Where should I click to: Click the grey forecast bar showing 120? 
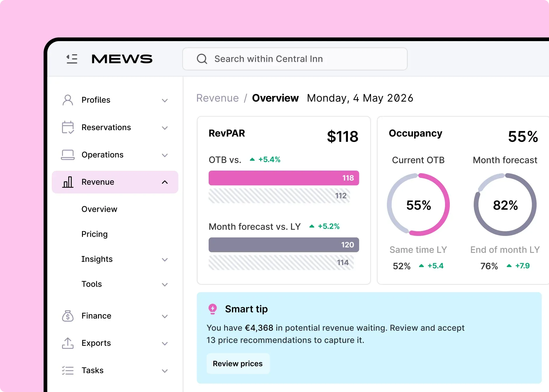pos(284,245)
